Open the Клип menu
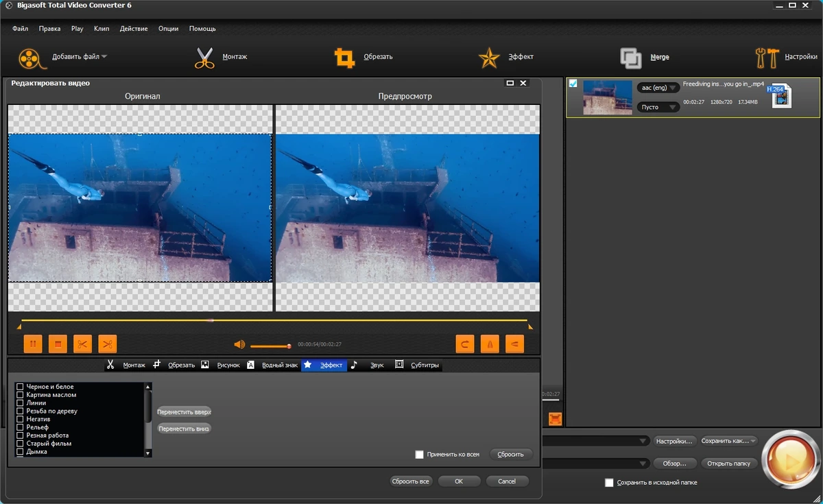Image resolution: width=823 pixels, height=504 pixels. coord(102,29)
